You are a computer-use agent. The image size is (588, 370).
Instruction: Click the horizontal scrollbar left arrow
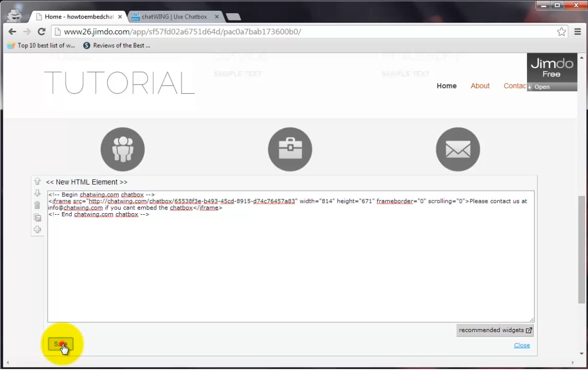point(8,362)
